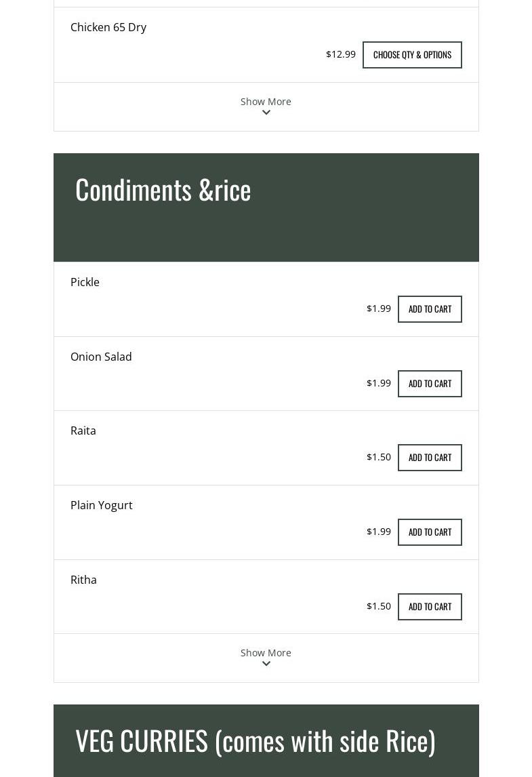Click the $12.99 price of Chicken 65 Dry

pos(341,54)
